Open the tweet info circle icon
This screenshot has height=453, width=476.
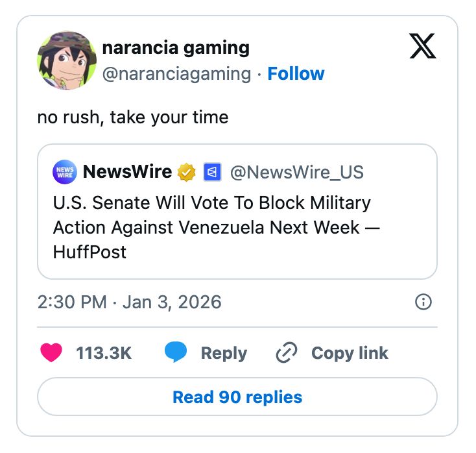point(423,302)
